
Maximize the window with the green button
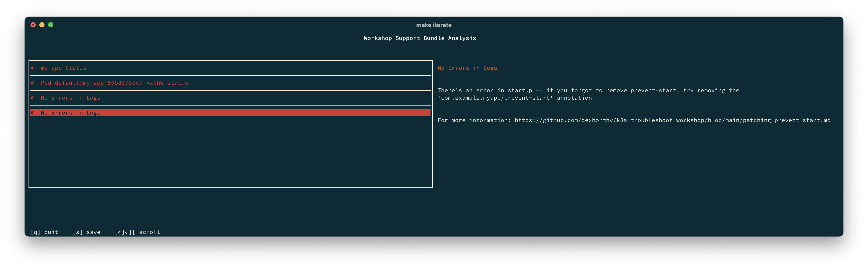(x=50, y=25)
